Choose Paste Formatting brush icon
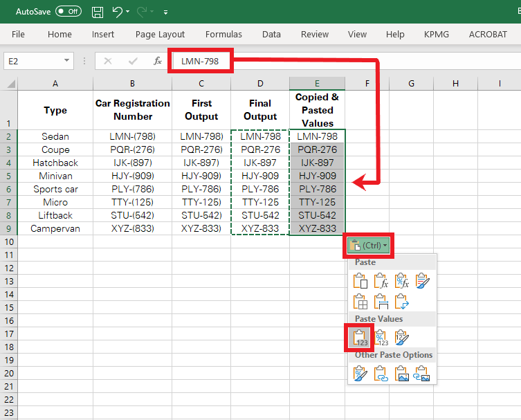 click(360, 374)
